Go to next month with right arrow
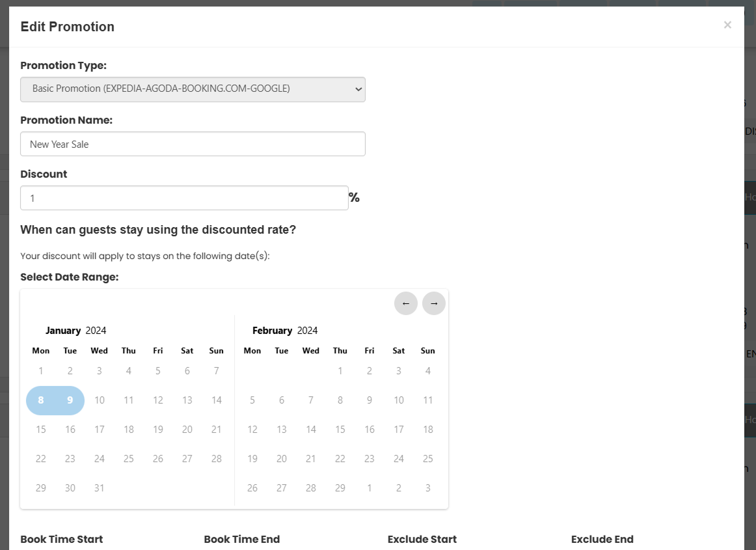 coord(434,303)
